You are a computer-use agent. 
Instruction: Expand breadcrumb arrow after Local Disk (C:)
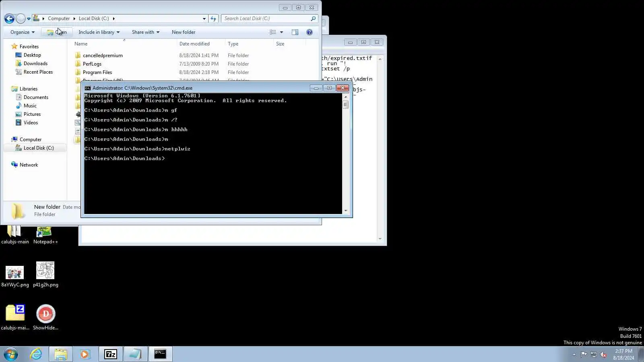coord(114,19)
